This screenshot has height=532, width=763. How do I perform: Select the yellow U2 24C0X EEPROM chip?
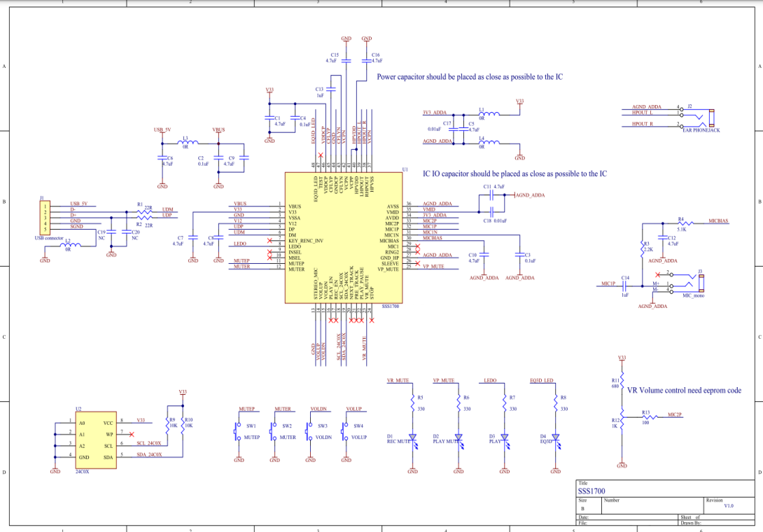96,440
